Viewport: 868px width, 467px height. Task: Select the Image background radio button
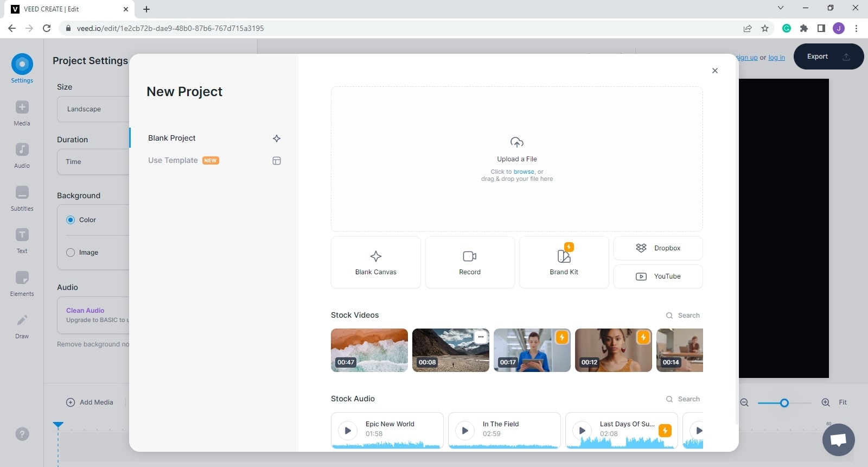(x=71, y=253)
